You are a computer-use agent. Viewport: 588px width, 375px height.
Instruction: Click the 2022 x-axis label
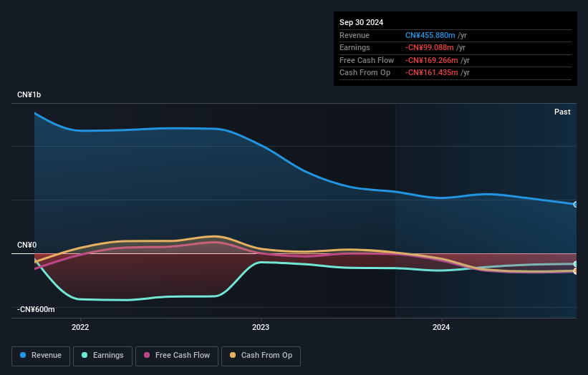tap(80, 328)
